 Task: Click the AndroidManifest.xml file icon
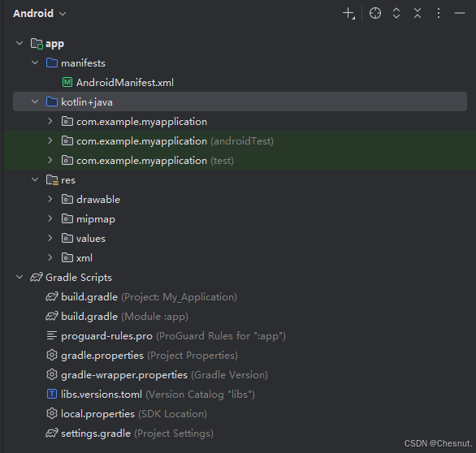point(67,82)
